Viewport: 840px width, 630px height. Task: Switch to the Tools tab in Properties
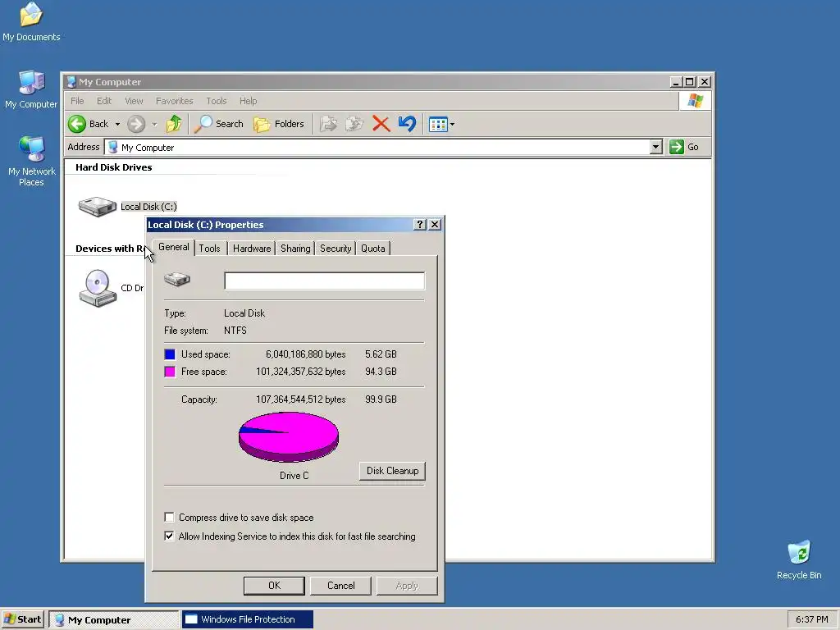(x=209, y=248)
